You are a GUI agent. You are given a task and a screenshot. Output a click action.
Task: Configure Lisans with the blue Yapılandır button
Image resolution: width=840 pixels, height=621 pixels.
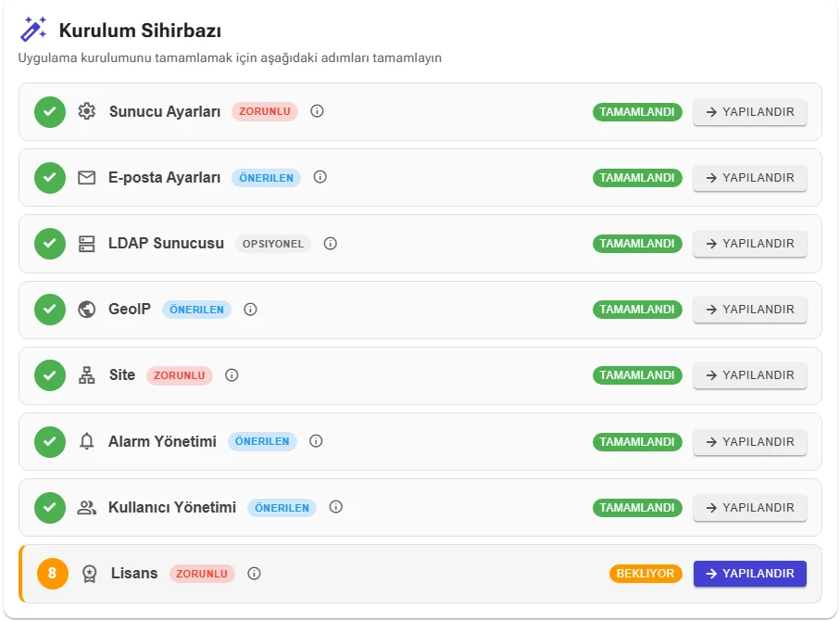pyautogui.click(x=750, y=574)
